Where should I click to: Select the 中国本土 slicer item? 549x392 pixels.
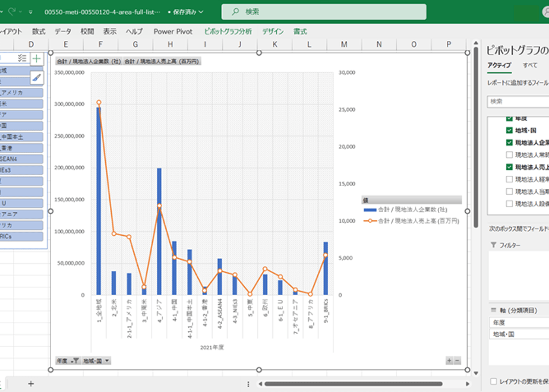click(x=21, y=137)
